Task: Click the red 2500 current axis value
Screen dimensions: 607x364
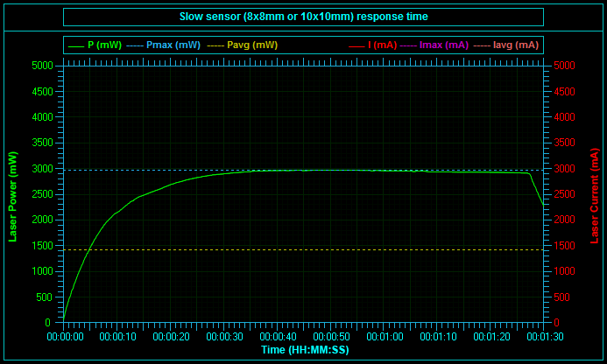Action: click(x=564, y=194)
